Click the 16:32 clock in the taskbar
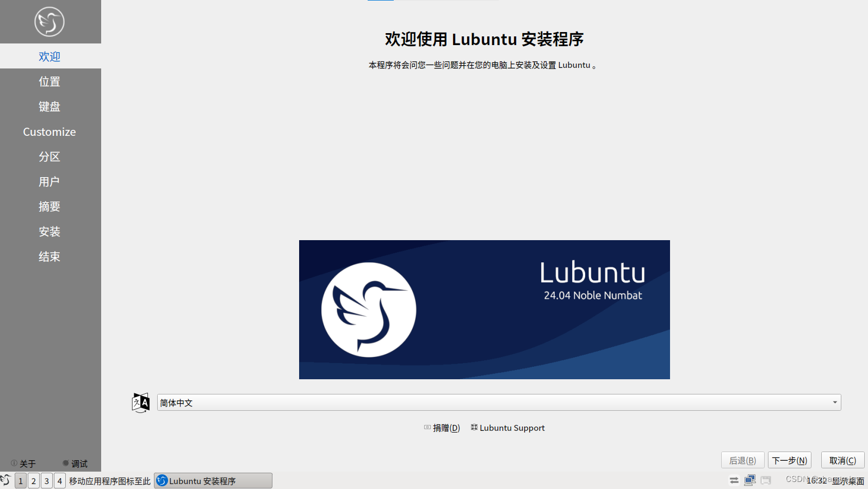Screen dimensions: 868x489 (x=817, y=481)
